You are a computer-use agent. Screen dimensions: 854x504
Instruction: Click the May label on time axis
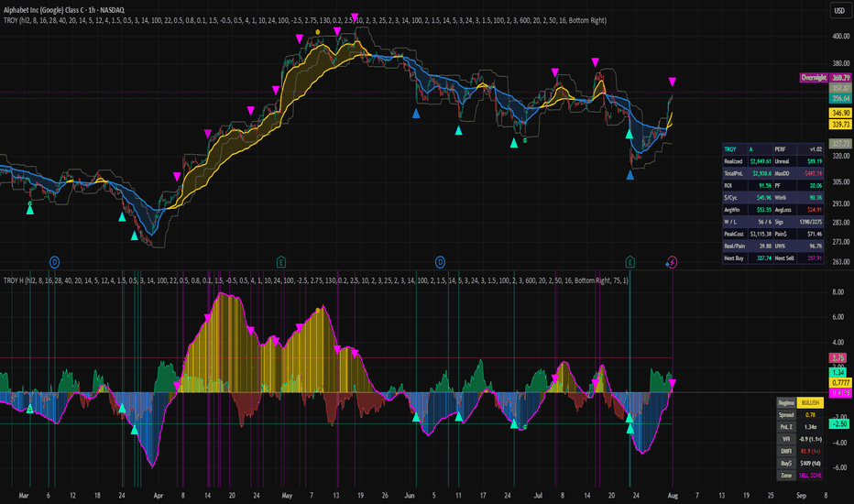pos(287,495)
